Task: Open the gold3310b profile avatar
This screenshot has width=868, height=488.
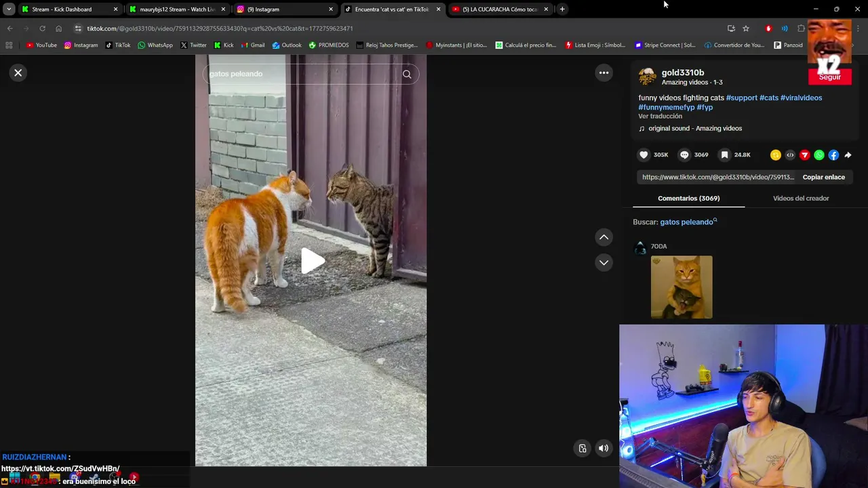Action: click(648, 77)
